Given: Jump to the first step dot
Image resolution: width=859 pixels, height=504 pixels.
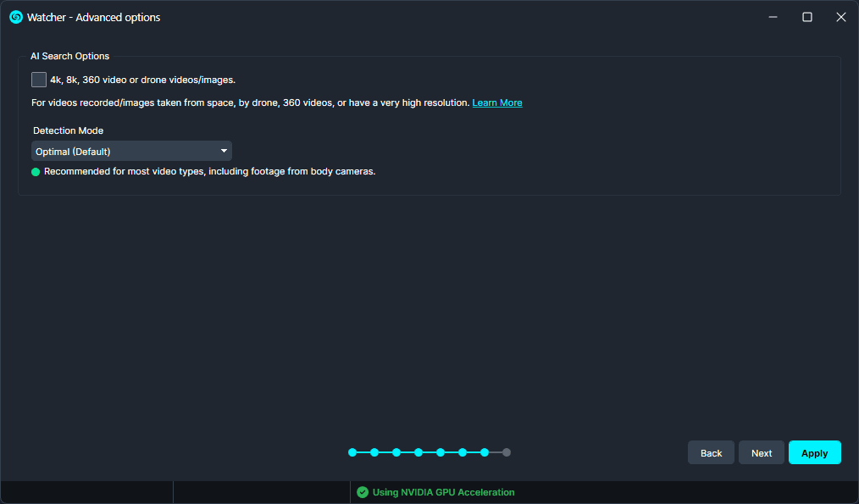Looking at the screenshot, I should [352, 452].
